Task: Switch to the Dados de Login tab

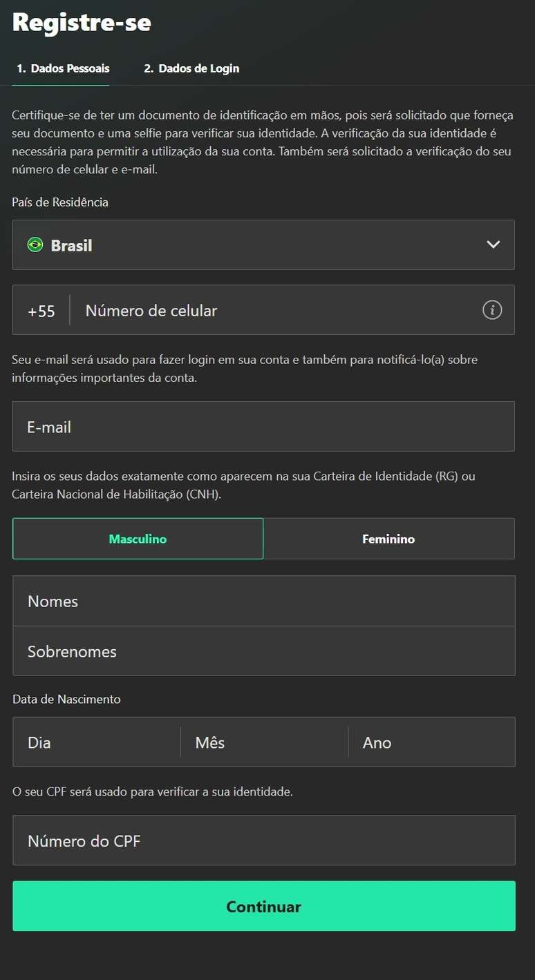Action: pos(191,68)
